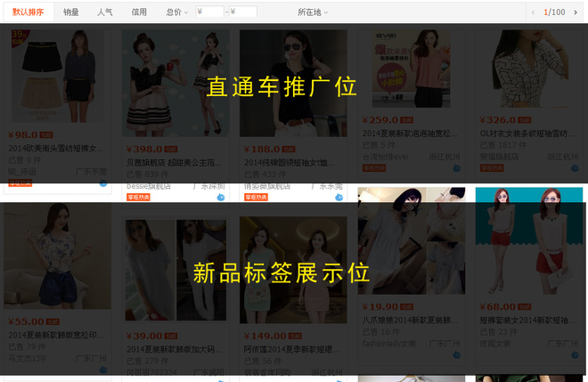Open title 八爪娘娘2014新款夏装韩
Screen dimensions: 588x382
click(x=410, y=321)
